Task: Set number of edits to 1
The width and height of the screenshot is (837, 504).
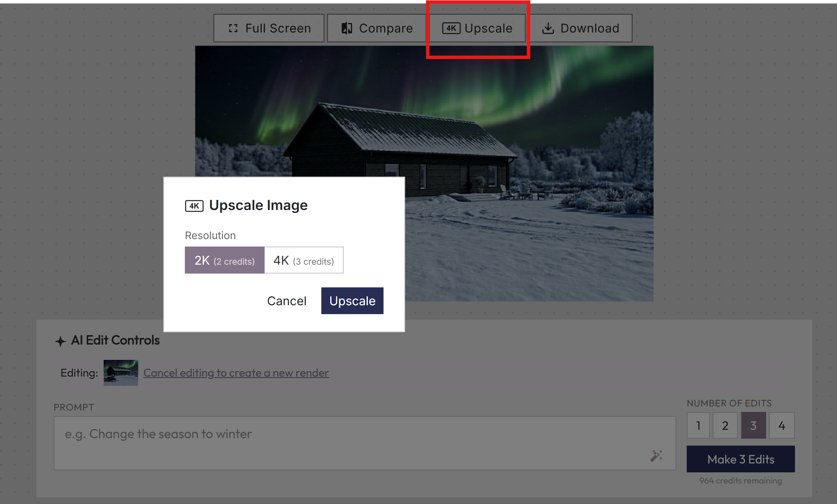Action: [699, 425]
